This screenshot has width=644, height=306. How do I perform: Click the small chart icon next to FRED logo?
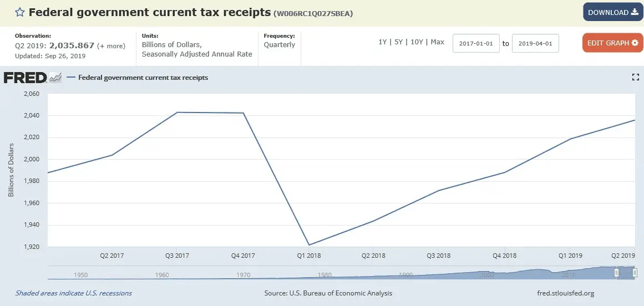coord(55,78)
